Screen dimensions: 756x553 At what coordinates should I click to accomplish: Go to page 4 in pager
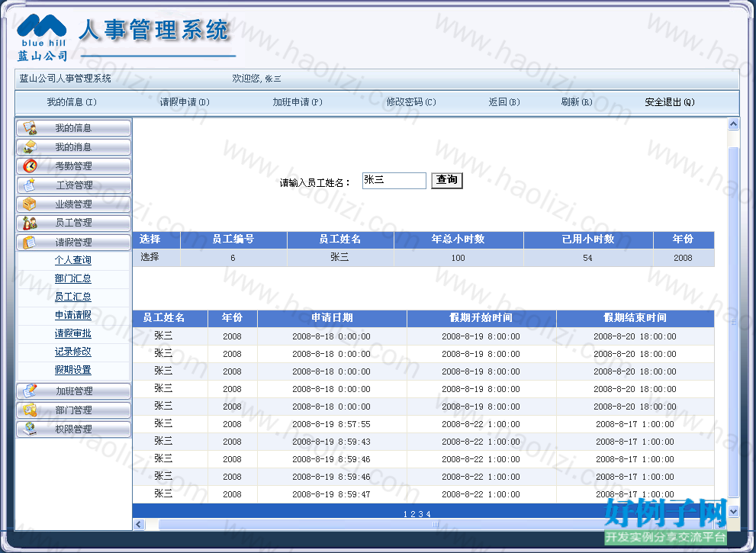click(429, 514)
